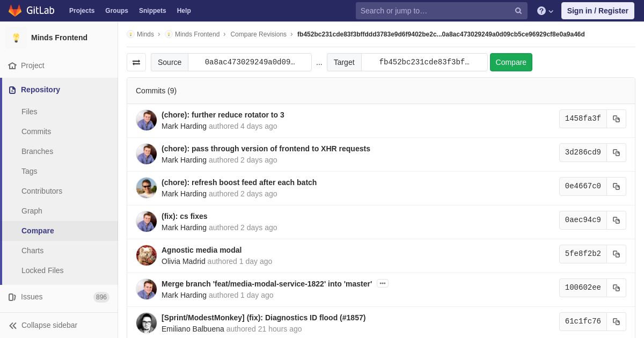Screen dimensions: 644x338
Task: Click Minds Frontend breadcrumb link
Action: [x=197, y=34]
